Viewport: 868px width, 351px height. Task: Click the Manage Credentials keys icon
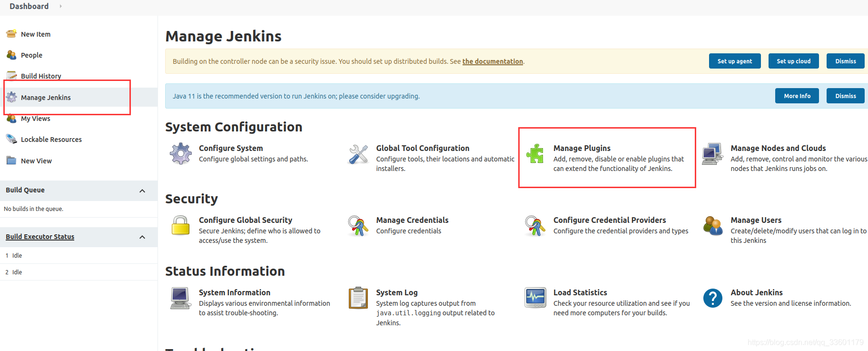coord(358,225)
